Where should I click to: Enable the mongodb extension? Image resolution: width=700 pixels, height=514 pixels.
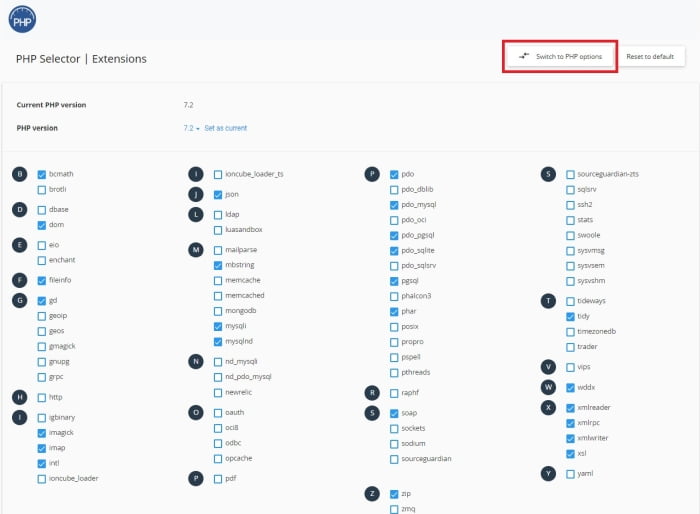click(218, 311)
